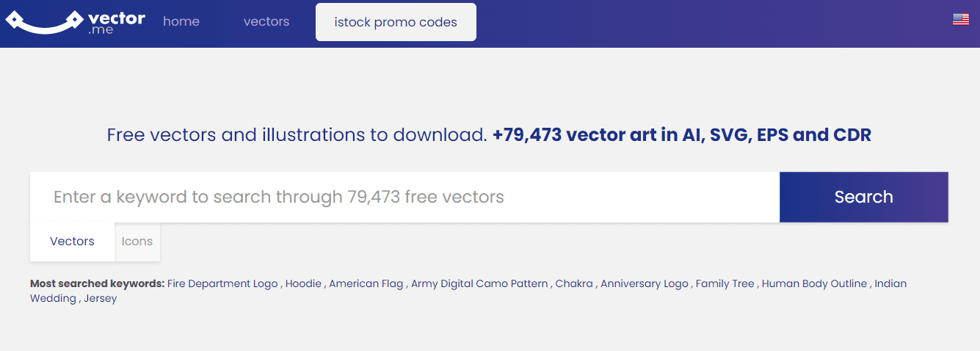Open the Fire Department Logo keyword
The height and width of the screenshot is (351, 980).
point(222,283)
